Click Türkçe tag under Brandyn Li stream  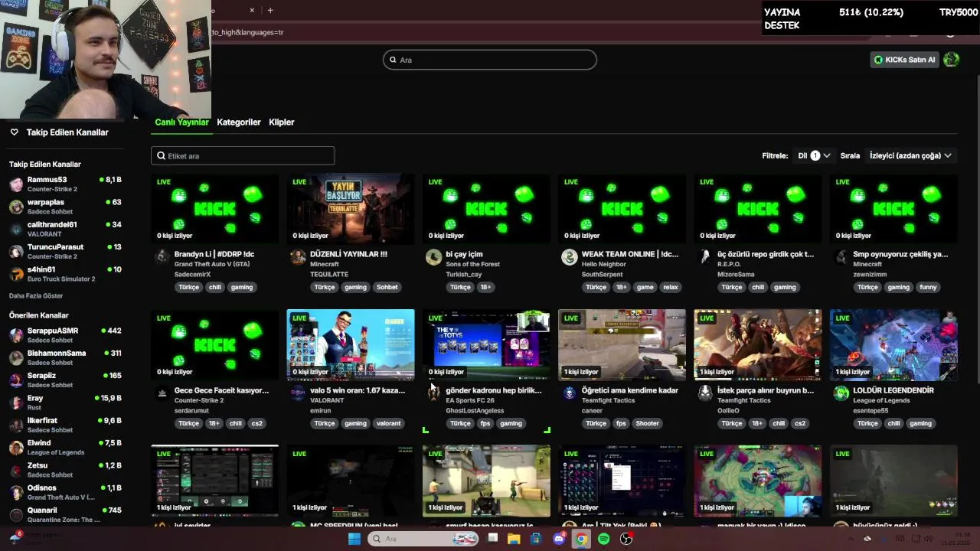(x=188, y=287)
